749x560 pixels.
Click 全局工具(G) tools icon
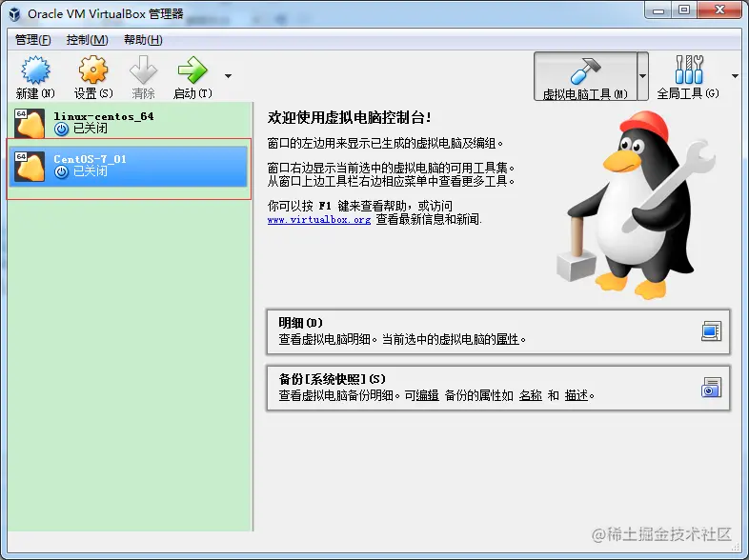(688, 70)
